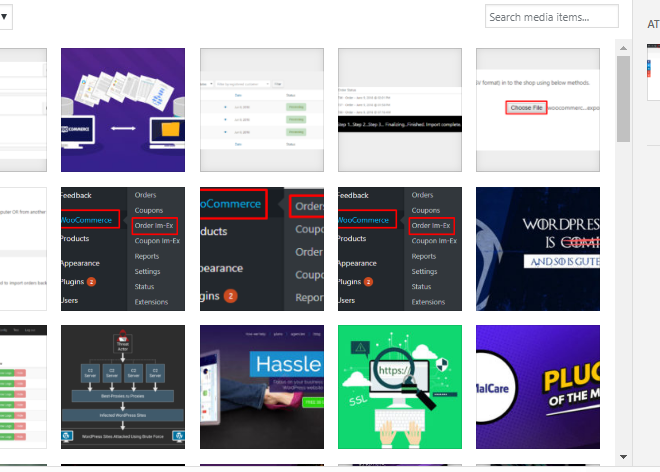This screenshot has height=472, width=660.
Task: Select the Hassle website screenshot thumbnail
Action: coord(262,387)
